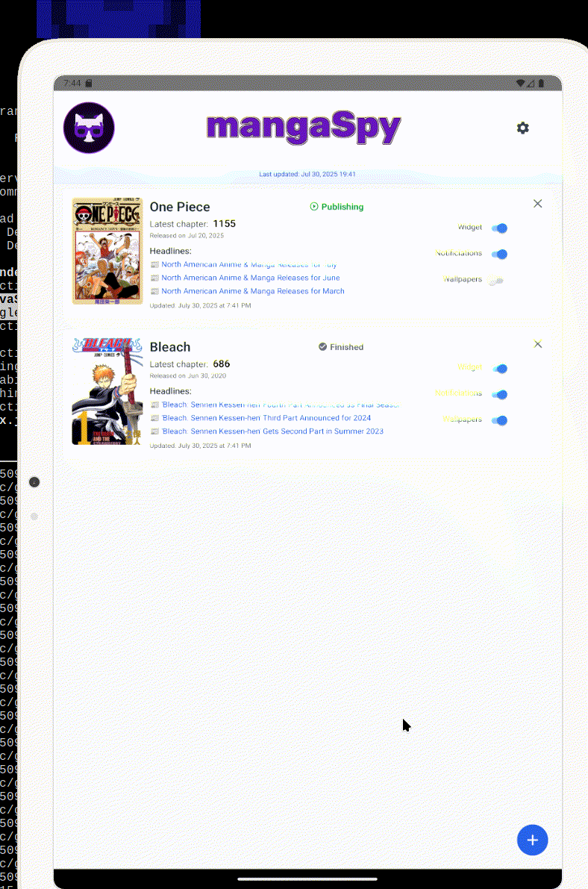
Task: Tap the One Piece cover thumbnail
Action: pos(107,251)
